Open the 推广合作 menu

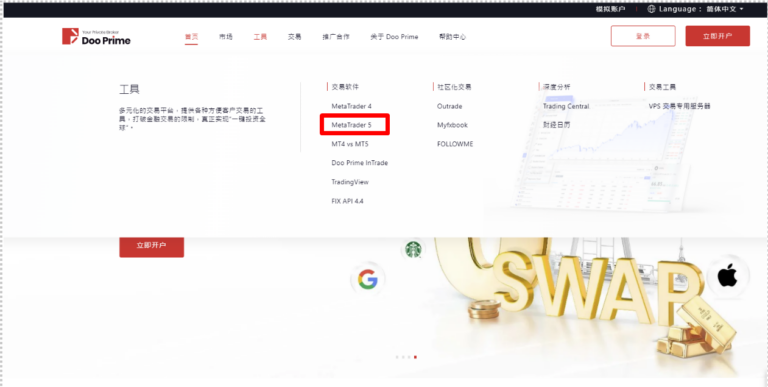click(336, 37)
